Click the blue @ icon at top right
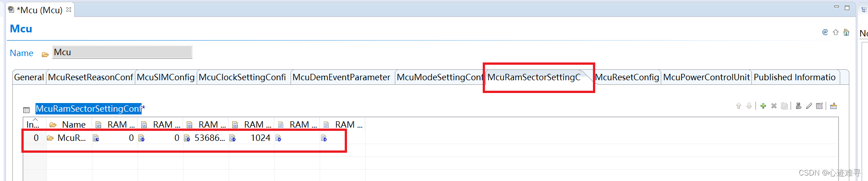Viewport: 868px width, 181px height. tap(825, 32)
